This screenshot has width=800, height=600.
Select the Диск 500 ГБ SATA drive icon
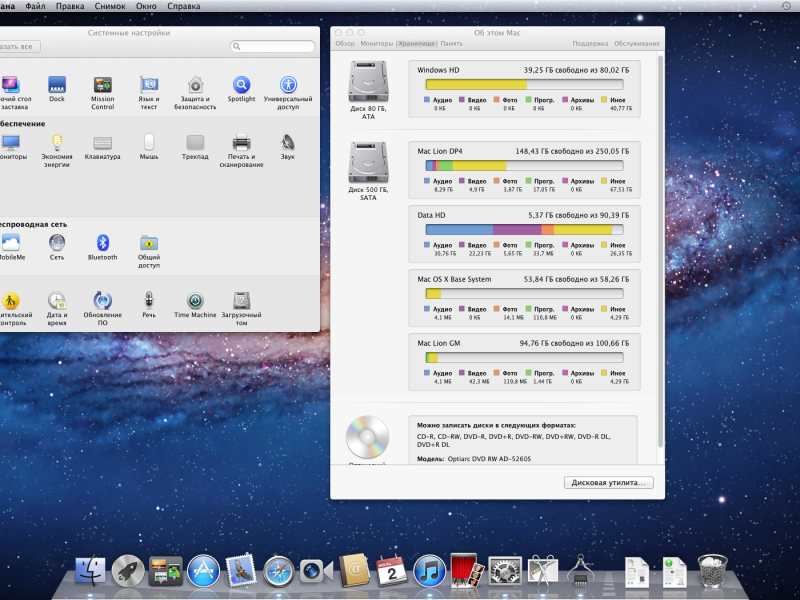(x=368, y=162)
